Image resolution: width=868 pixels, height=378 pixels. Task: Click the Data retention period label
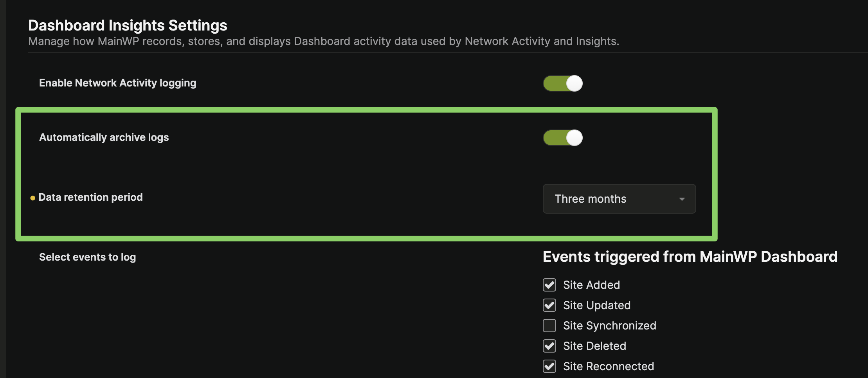(x=90, y=197)
